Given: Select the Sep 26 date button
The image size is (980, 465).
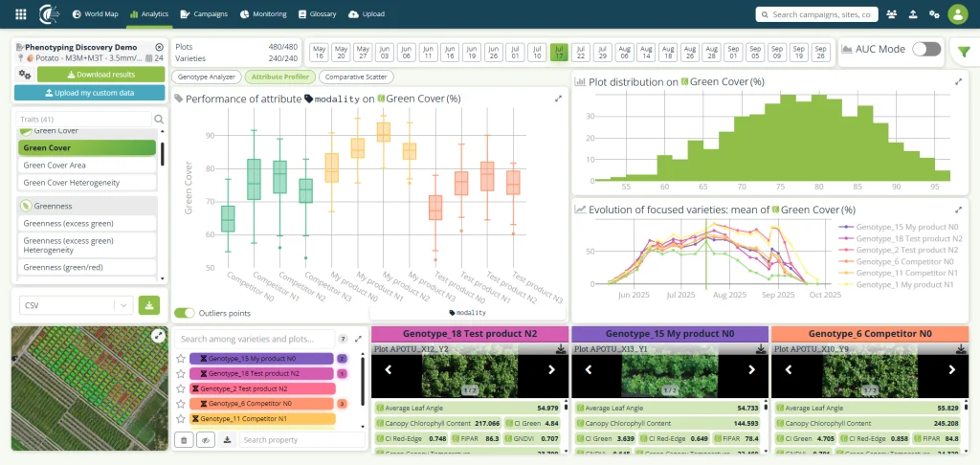Looking at the screenshot, I should (x=820, y=52).
